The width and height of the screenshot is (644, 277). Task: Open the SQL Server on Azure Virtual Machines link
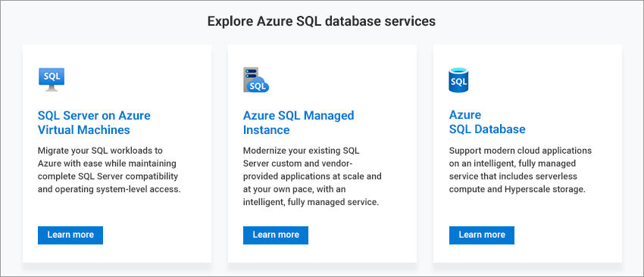click(x=94, y=123)
